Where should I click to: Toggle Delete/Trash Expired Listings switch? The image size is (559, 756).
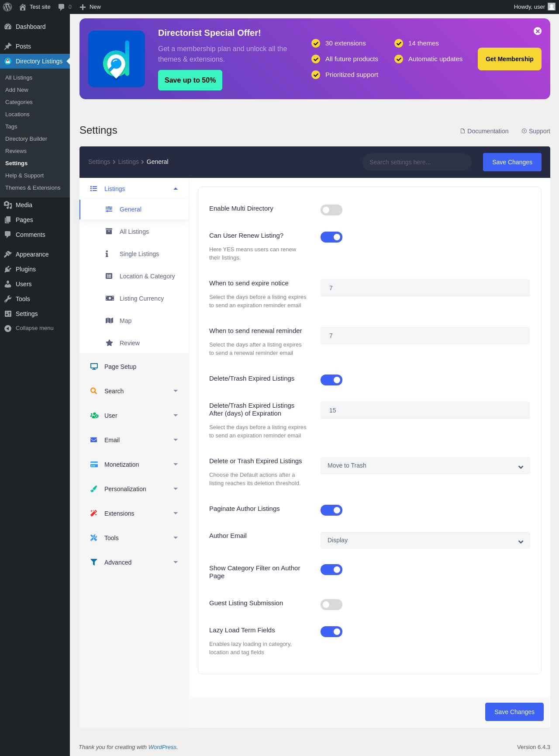tap(331, 380)
